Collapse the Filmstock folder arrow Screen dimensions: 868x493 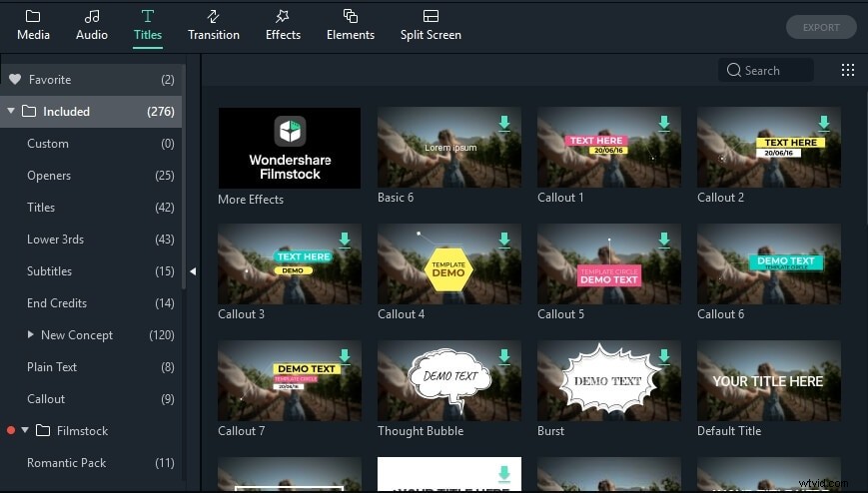tap(25, 430)
